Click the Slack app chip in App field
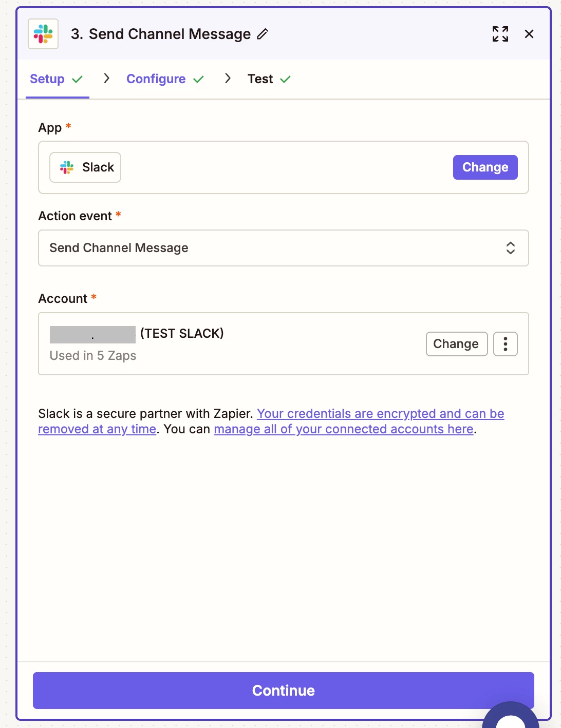 coord(85,167)
